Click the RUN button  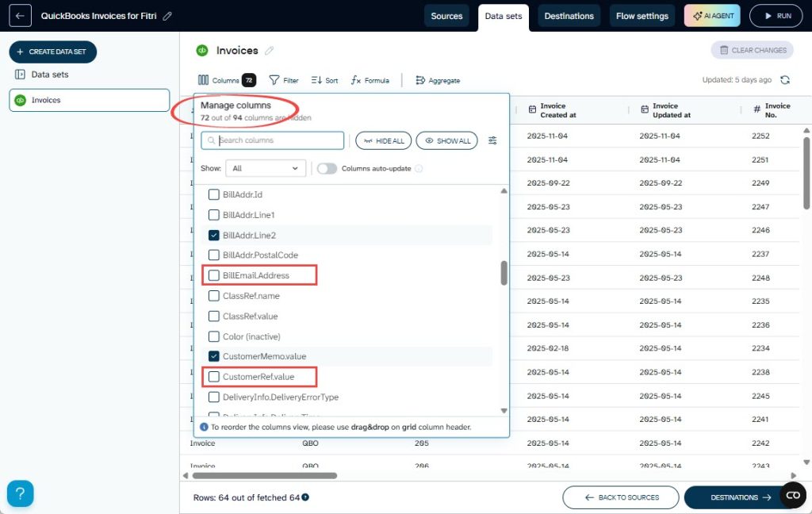(x=776, y=15)
